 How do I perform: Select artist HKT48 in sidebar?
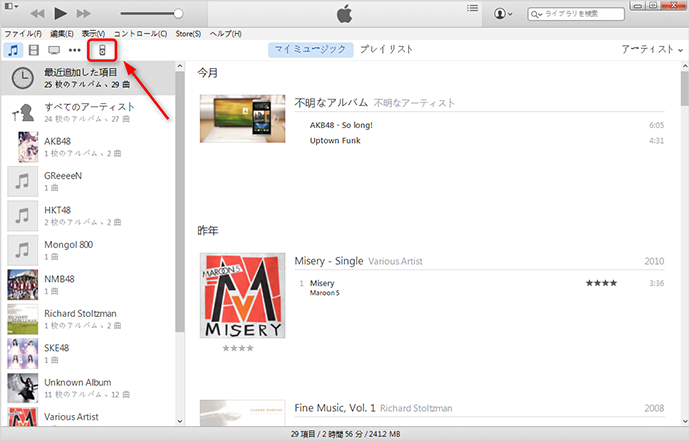pos(88,215)
